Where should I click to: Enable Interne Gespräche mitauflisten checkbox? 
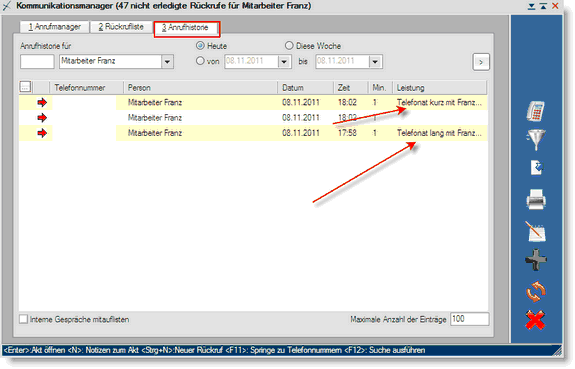pyautogui.click(x=23, y=319)
